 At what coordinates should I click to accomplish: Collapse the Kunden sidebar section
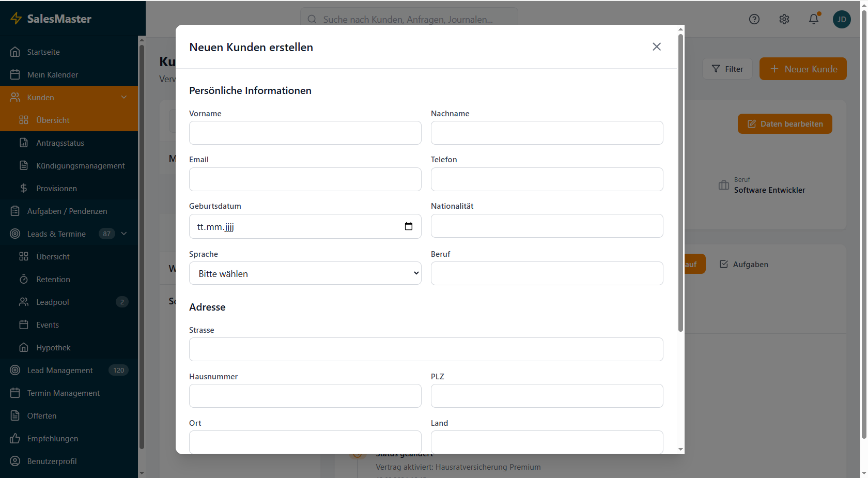click(x=123, y=98)
